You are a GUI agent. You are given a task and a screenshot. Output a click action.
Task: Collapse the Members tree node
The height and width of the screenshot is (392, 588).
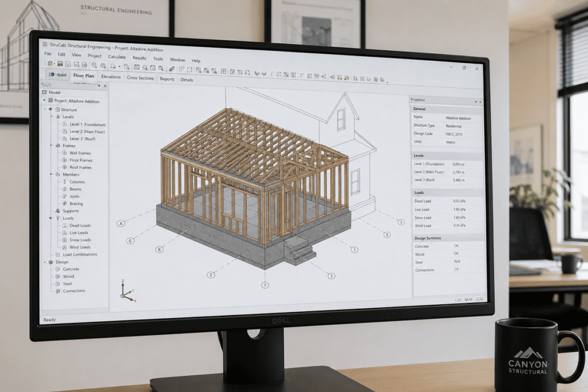tap(51, 174)
